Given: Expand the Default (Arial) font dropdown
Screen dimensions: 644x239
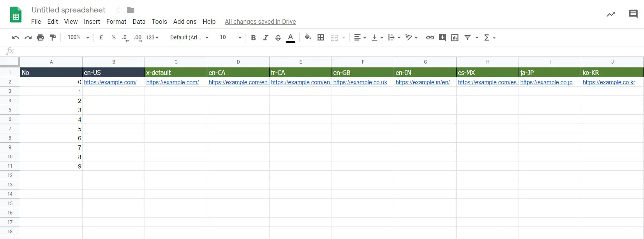Looking at the screenshot, I should [189, 37].
